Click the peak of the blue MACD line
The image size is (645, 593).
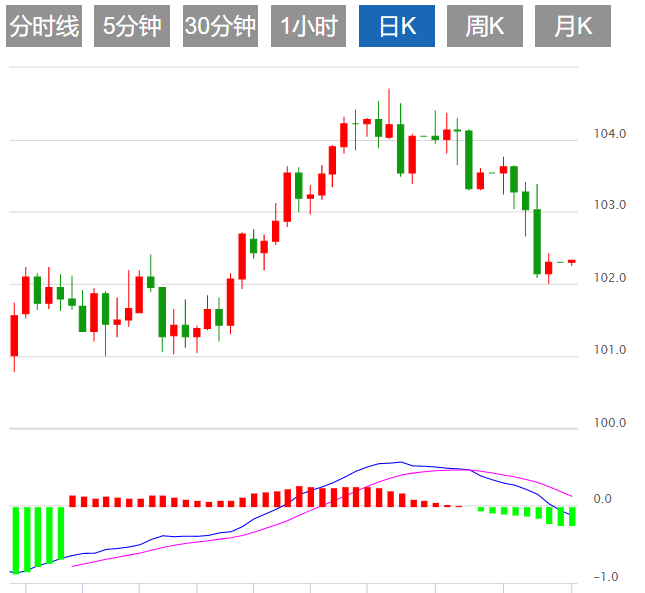pos(400,462)
